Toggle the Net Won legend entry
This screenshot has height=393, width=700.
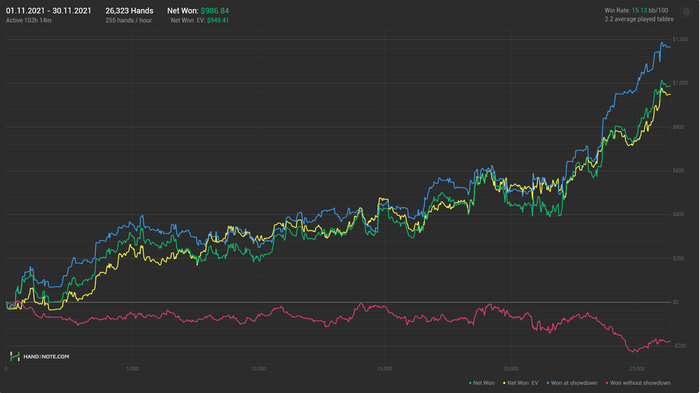pos(482,383)
